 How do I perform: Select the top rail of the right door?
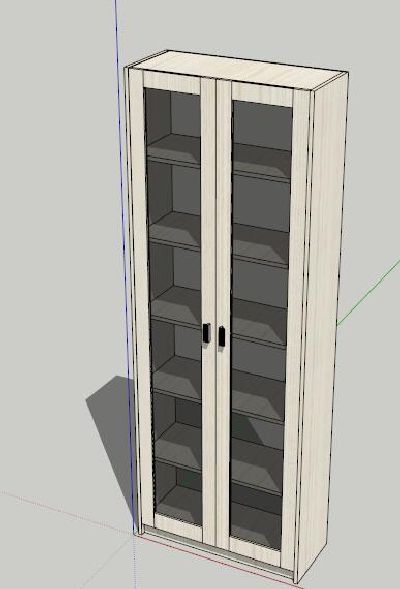(x=262, y=94)
